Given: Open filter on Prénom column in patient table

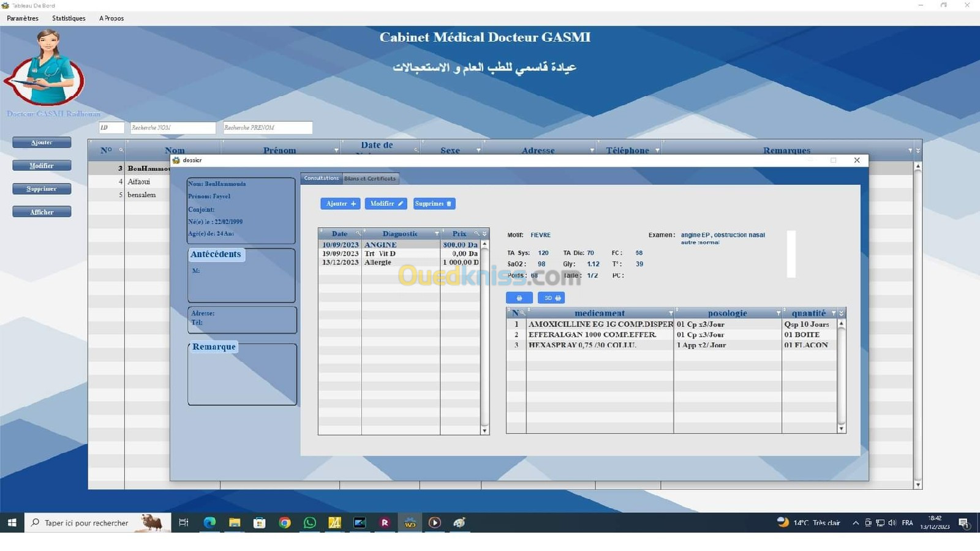Looking at the screenshot, I should tap(336, 150).
